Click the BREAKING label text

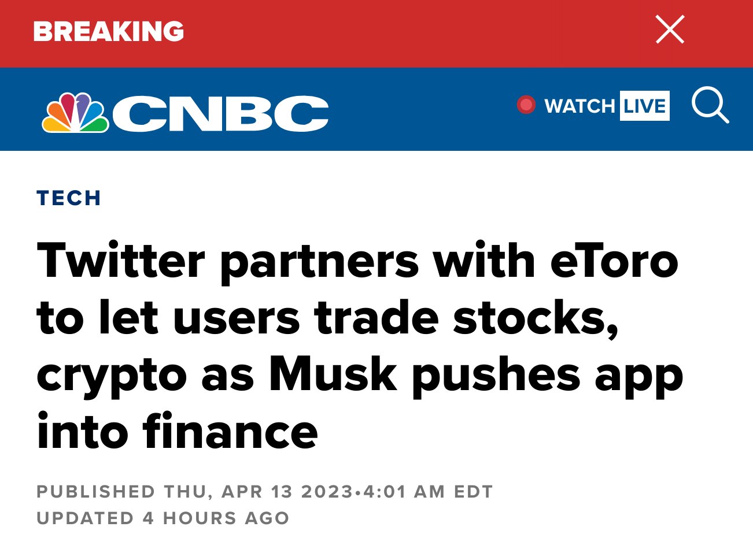pos(109,32)
